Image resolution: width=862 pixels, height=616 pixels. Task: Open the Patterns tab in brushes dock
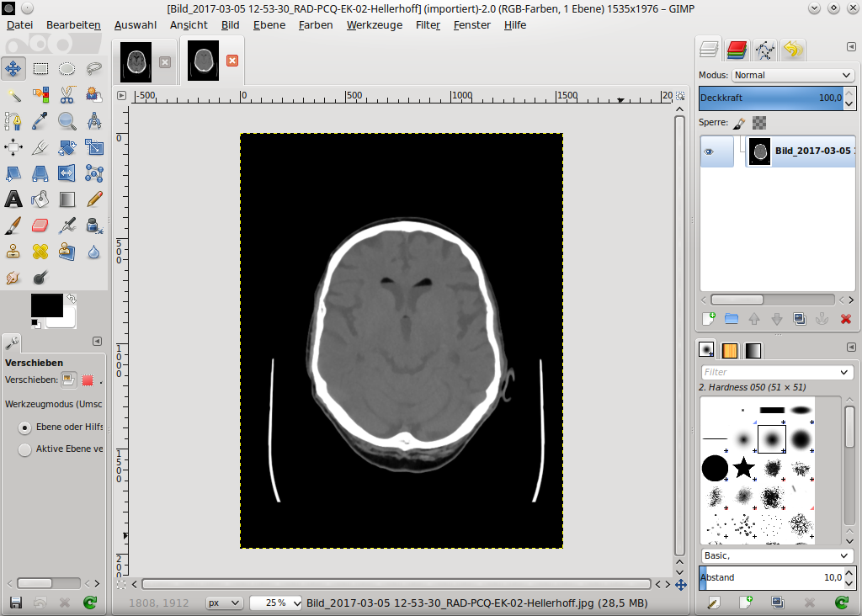(730, 350)
